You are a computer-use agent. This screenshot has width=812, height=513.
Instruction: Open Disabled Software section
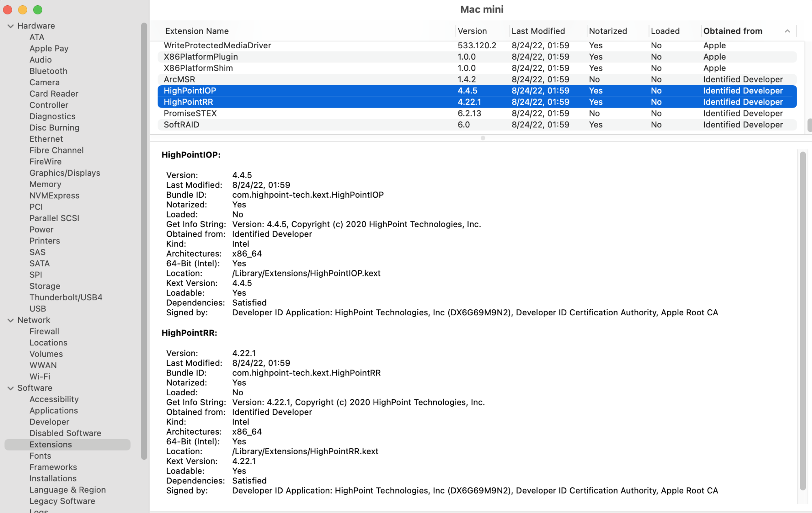[x=65, y=433]
